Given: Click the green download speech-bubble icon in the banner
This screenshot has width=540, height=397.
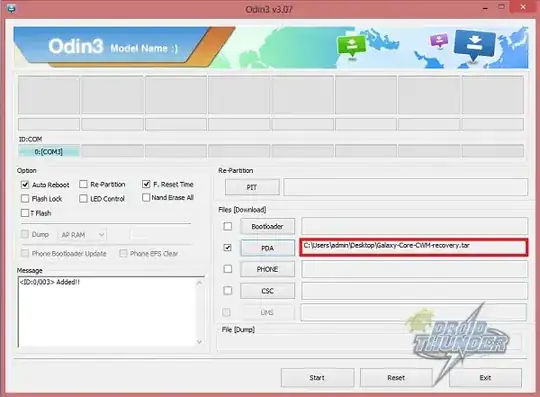Looking at the screenshot, I should [351, 46].
